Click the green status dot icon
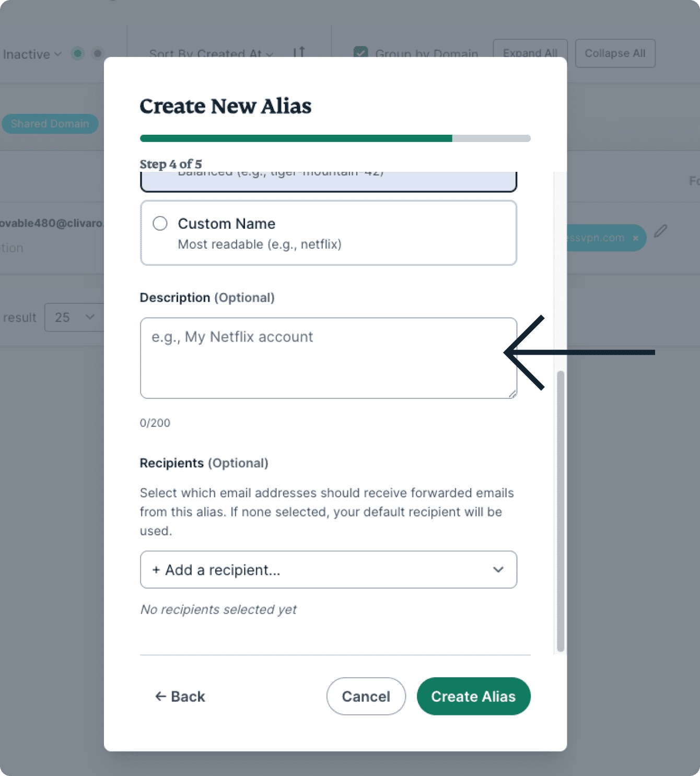 (78, 53)
